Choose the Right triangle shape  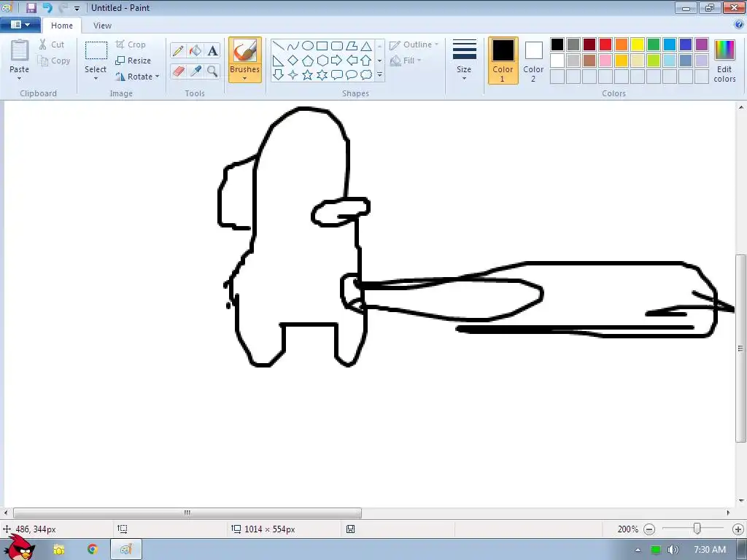coord(279,61)
